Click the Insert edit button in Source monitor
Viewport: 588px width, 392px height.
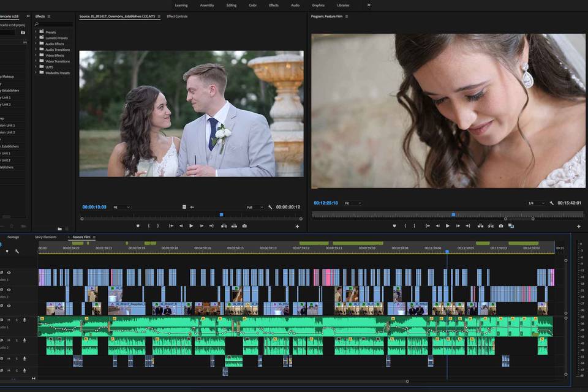[224, 226]
